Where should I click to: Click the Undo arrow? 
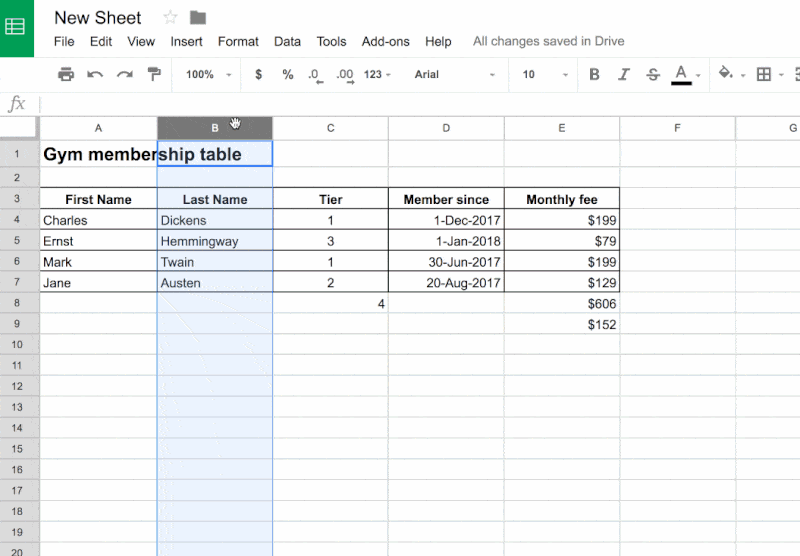coord(95,75)
